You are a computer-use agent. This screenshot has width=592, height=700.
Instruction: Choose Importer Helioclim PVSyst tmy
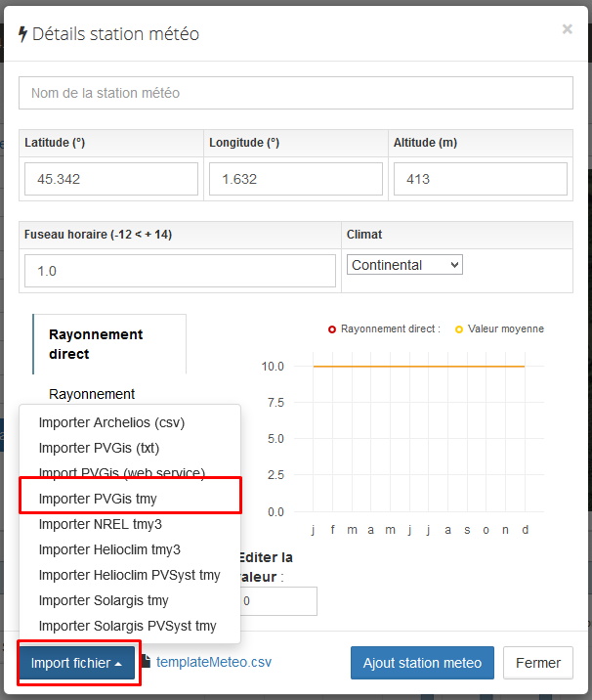(130, 575)
